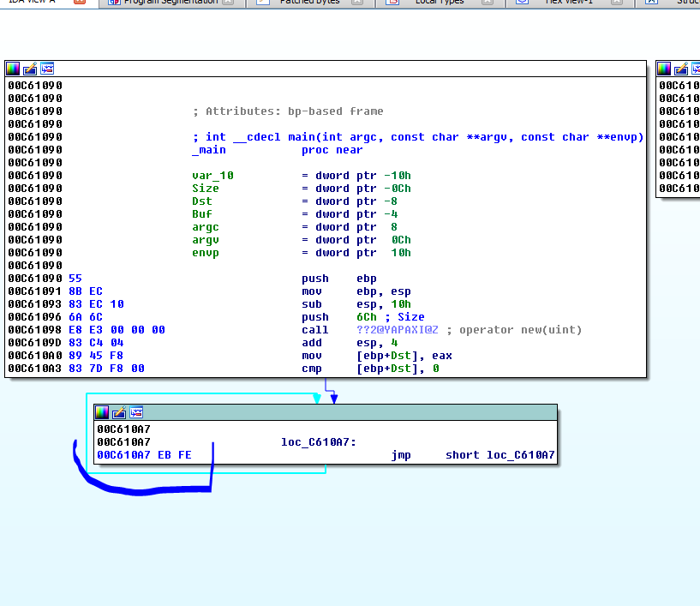
Task: Click edit comment icon on main block
Action: click(30, 69)
